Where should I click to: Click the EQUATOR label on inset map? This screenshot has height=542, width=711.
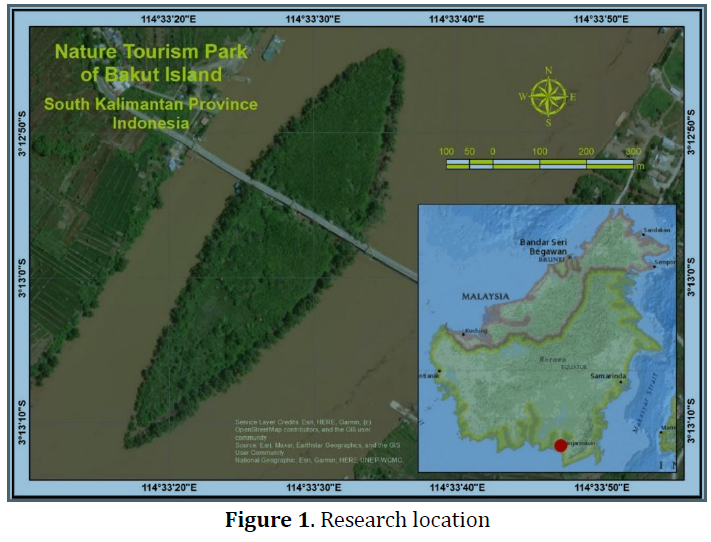[x=573, y=367]
